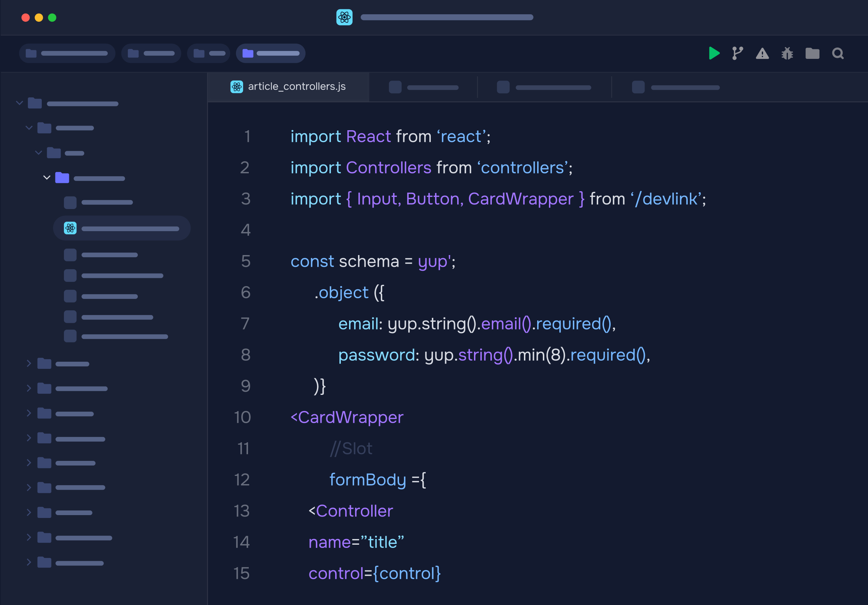868x605 pixels.
Task: Click the React icon in the title bar
Action: (344, 17)
